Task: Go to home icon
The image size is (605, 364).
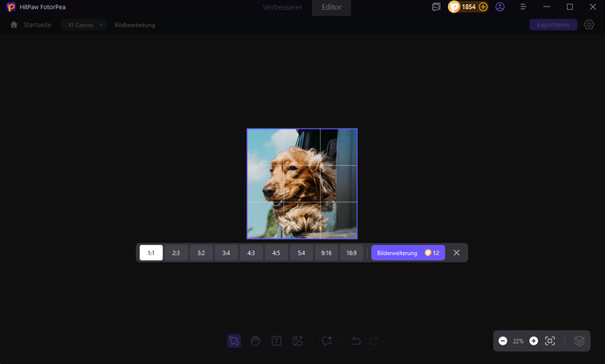Action: click(x=14, y=25)
